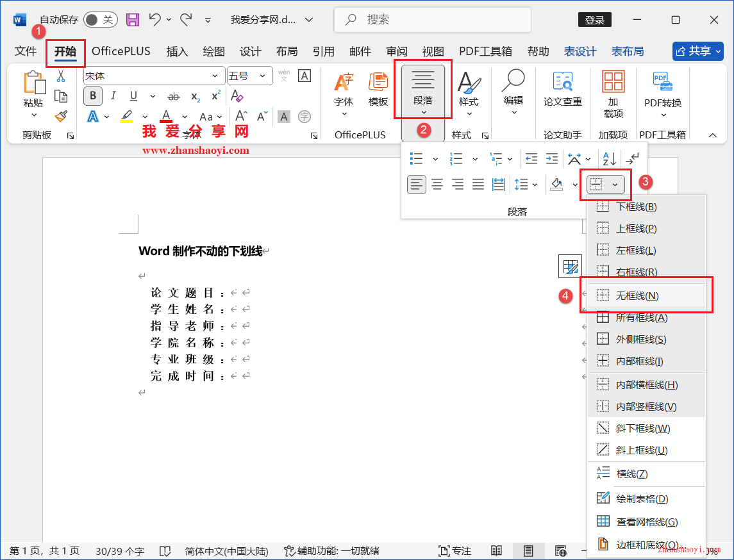Open change case Aa dropdown
This screenshot has height=560, width=734.
[210, 117]
